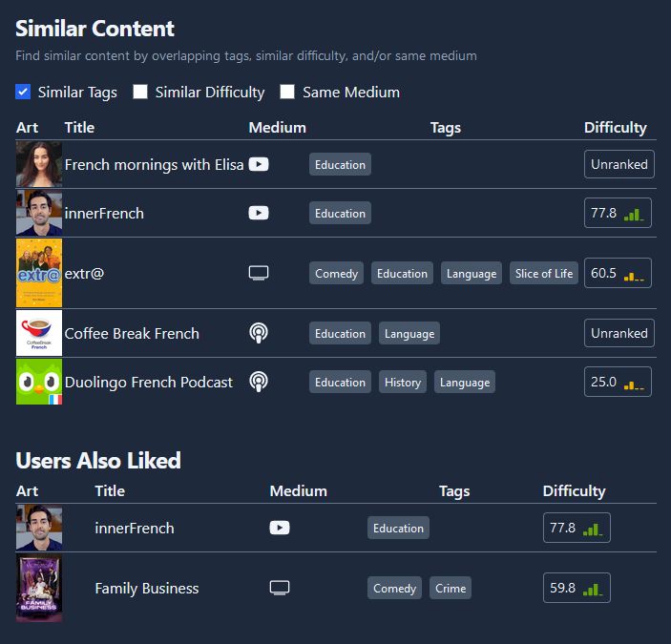This screenshot has height=644, width=671.
Task: Click the 25.0 difficulty badge for Duolingo
Action: [x=618, y=382]
